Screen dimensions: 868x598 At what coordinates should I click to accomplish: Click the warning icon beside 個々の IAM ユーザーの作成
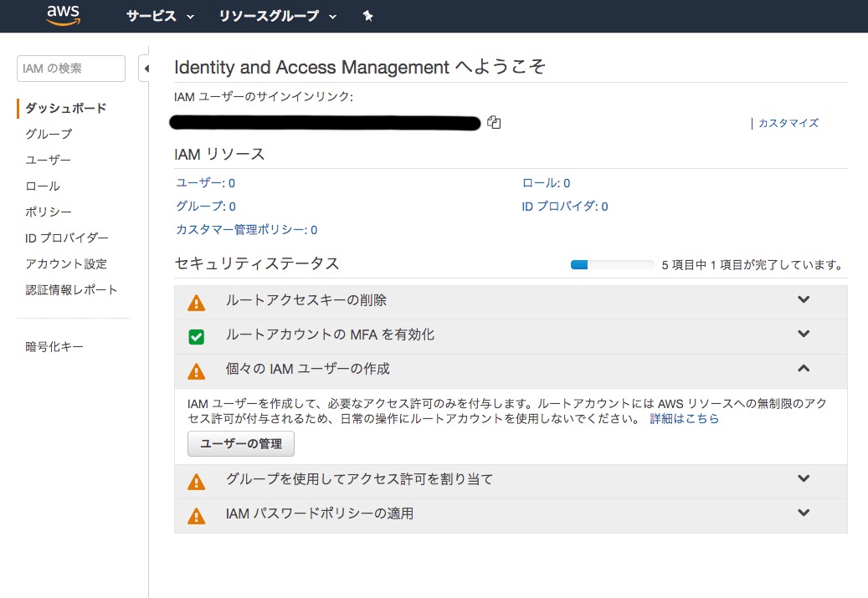click(196, 369)
